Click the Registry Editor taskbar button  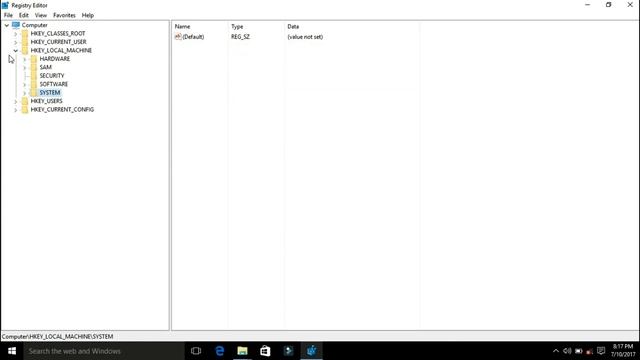[x=311, y=351]
